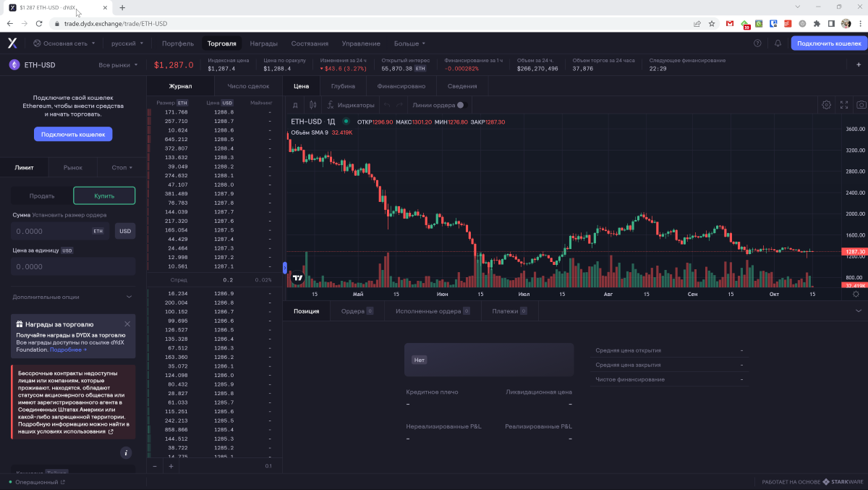Follow the Подробнее link
The height and width of the screenshot is (490, 868).
coord(68,349)
